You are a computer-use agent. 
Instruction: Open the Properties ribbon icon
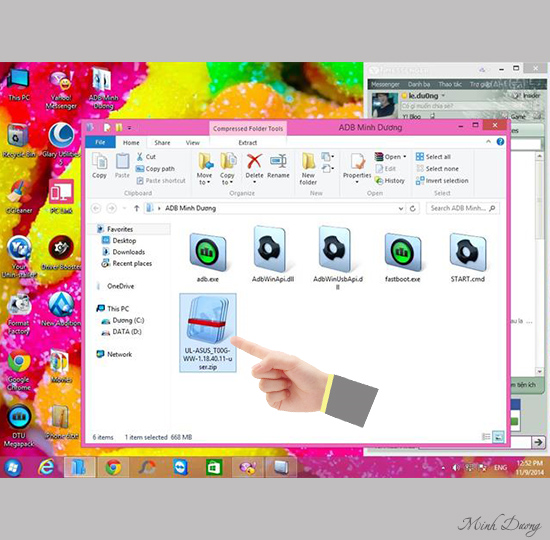click(x=357, y=168)
